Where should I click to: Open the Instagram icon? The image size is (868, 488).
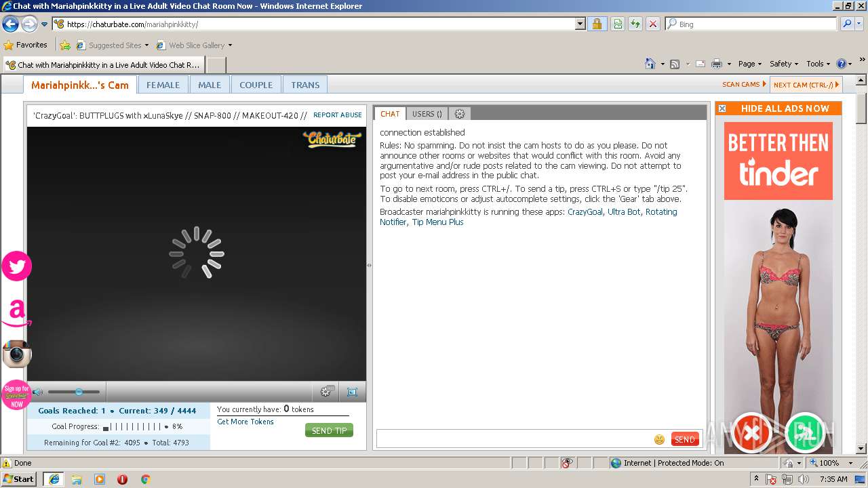[x=16, y=354]
